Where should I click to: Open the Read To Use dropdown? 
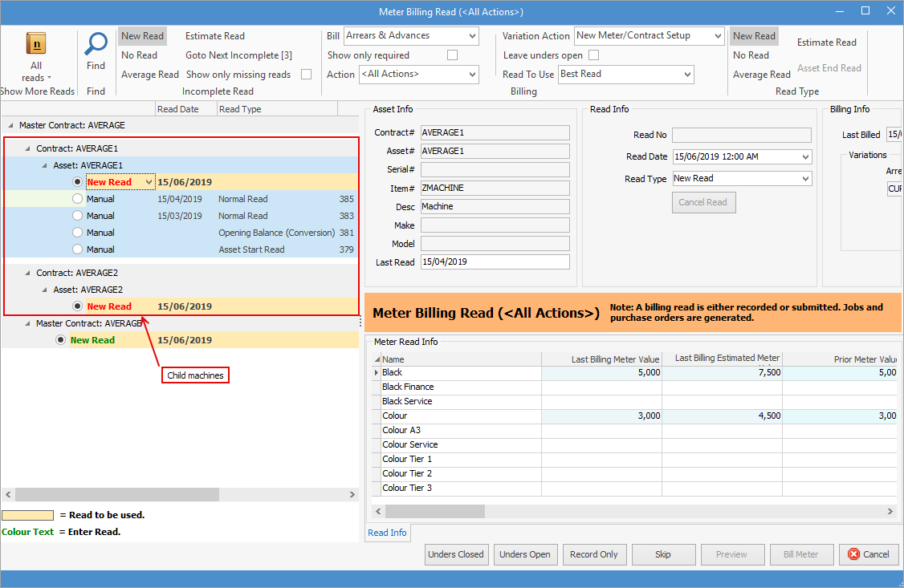687,75
